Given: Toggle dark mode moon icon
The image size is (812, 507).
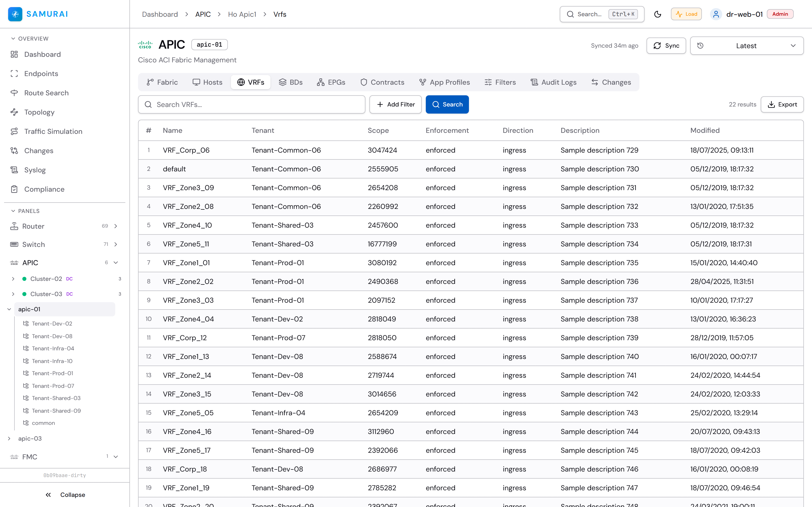Looking at the screenshot, I should click(x=657, y=14).
